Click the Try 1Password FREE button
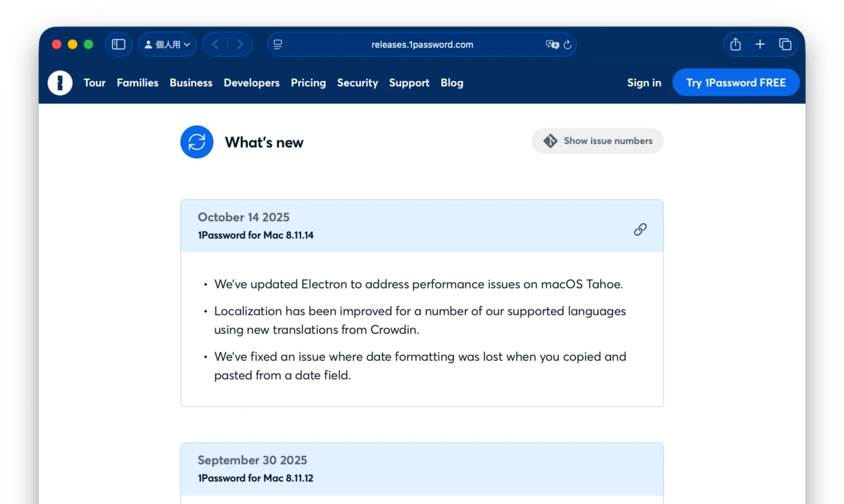 click(x=736, y=82)
